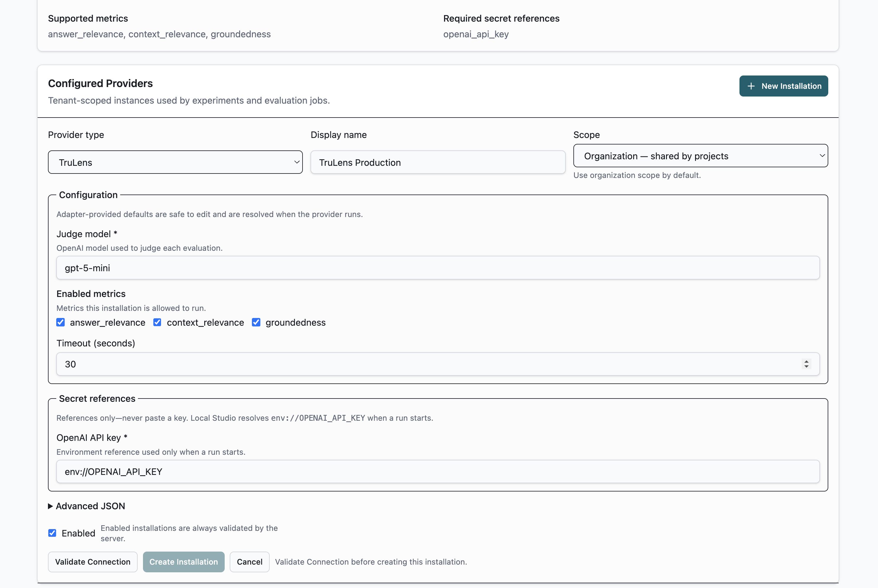This screenshot has height=588, width=878.
Task: Open the Provider type dropdown showing TruLens
Action: [175, 162]
